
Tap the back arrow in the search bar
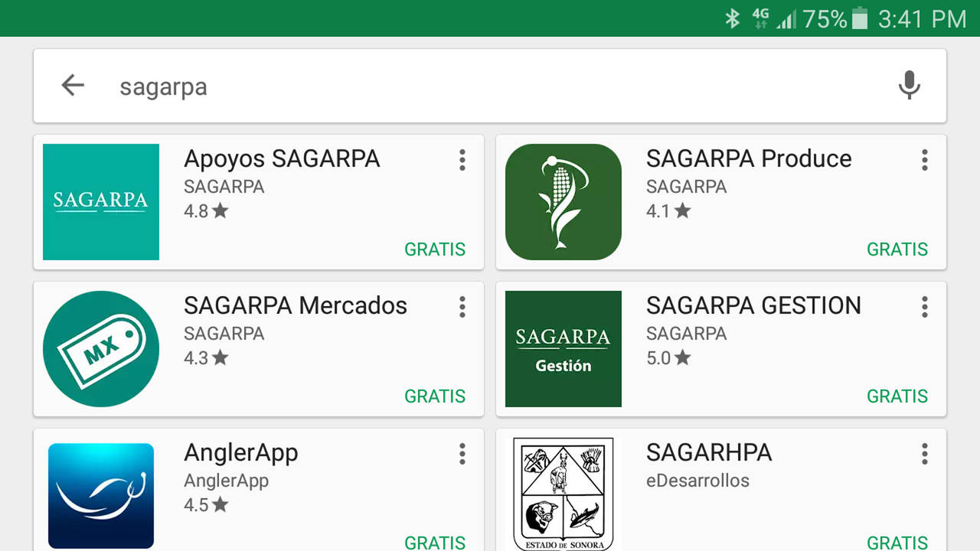(x=73, y=85)
